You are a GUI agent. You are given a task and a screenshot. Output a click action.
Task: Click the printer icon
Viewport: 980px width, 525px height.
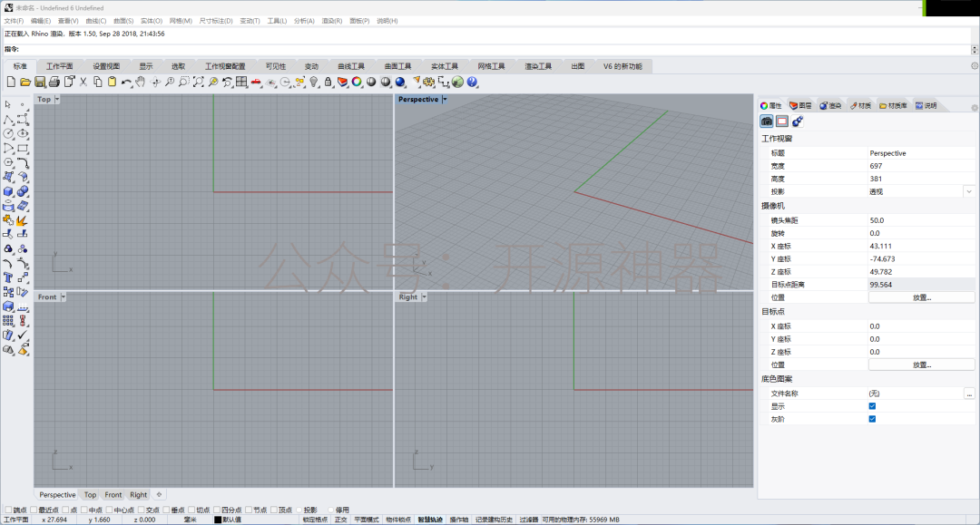[x=54, y=82]
